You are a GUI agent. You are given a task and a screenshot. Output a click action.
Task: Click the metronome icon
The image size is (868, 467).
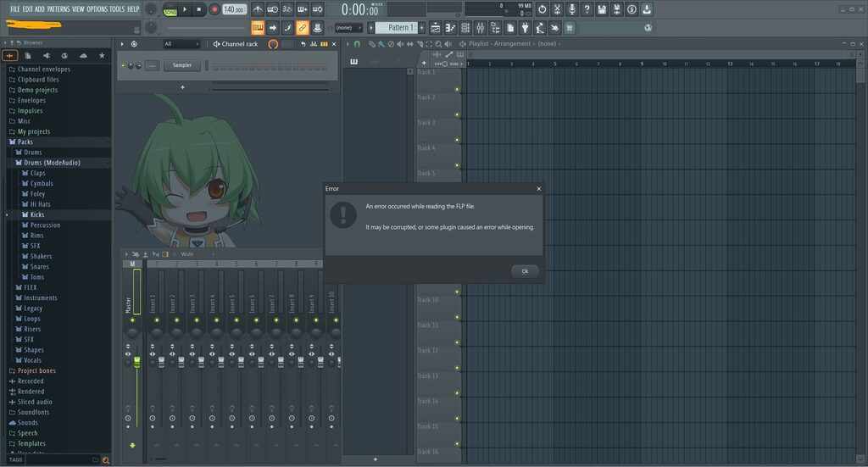point(258,9)
